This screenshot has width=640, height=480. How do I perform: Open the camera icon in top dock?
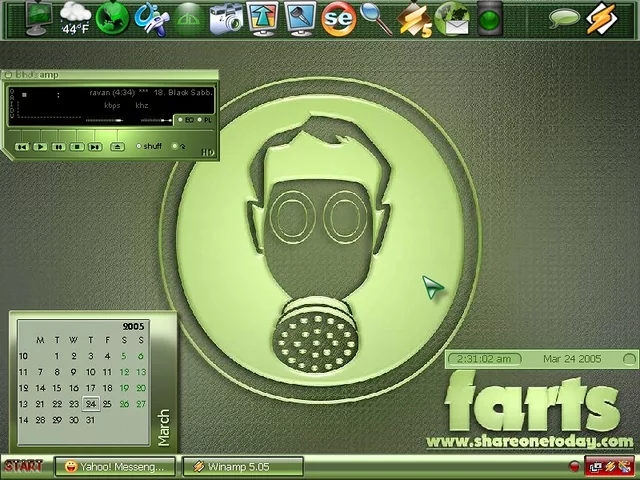[x=226, y=17]
